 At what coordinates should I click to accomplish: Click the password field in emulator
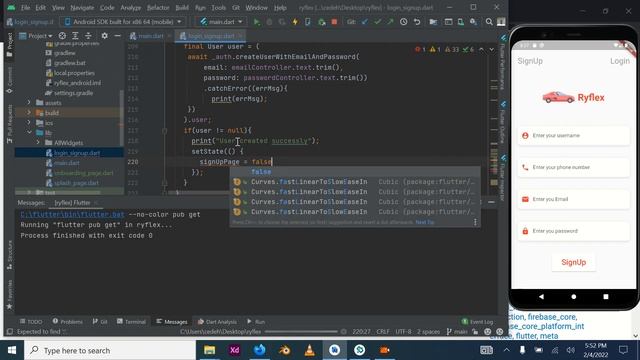coord(573,231)
